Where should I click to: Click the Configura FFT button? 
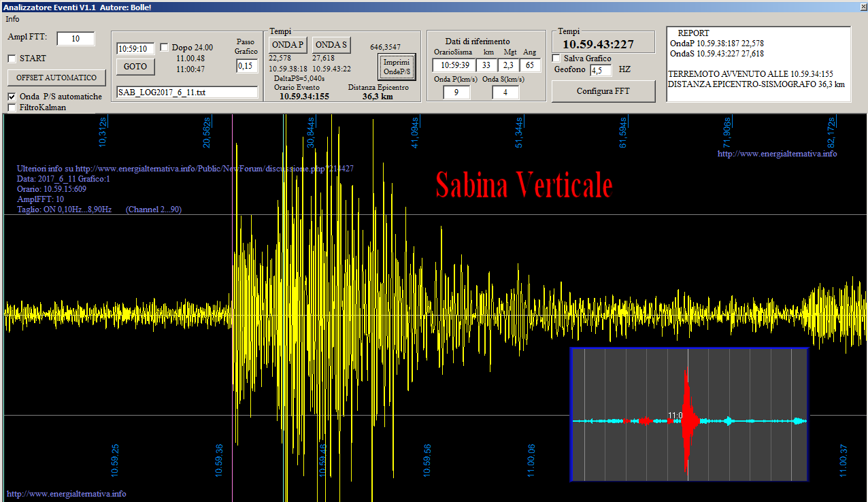coord(603,91)
